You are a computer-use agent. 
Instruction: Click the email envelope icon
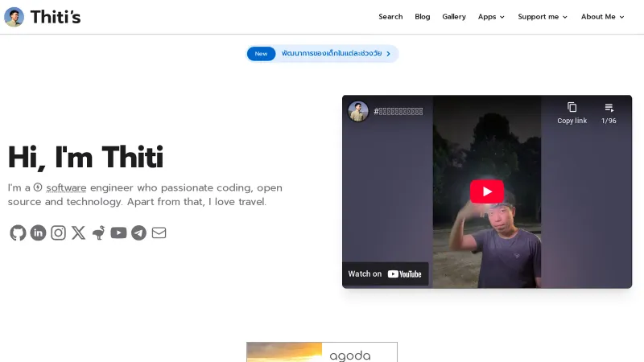tap(159, 233)
